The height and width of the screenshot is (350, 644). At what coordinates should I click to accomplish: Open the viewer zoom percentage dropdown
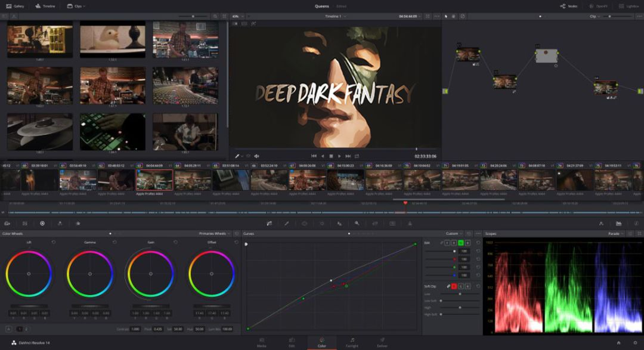click(238, 17)
